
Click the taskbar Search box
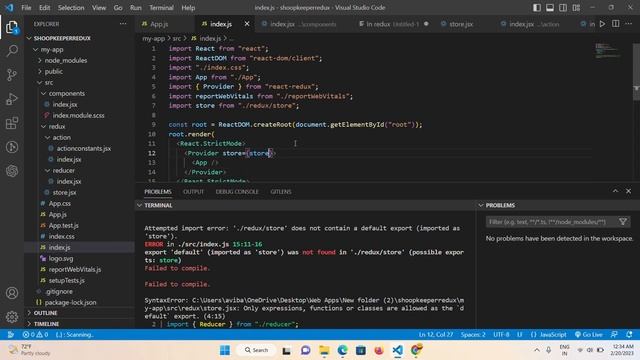coord(256,350)
